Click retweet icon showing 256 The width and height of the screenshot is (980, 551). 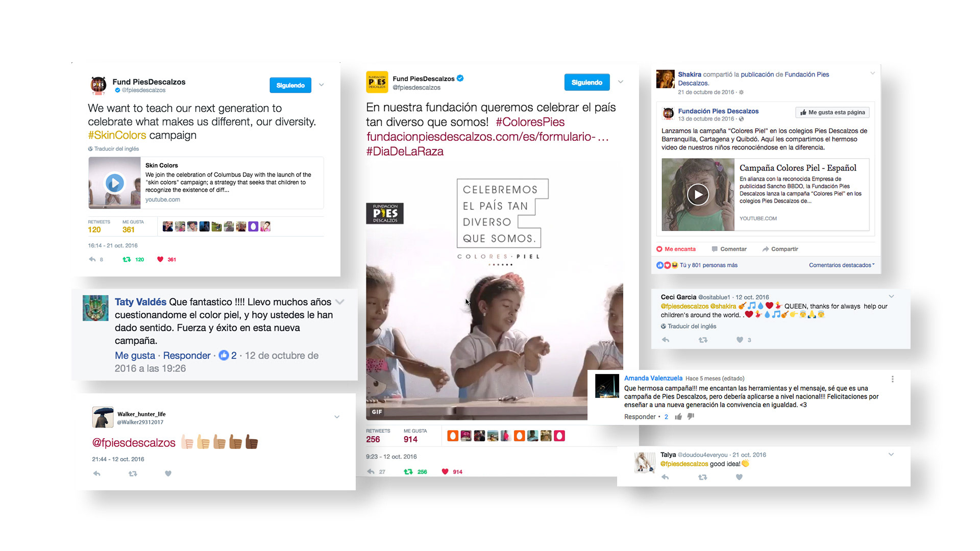pyautogui.click(x=408, y=471)
